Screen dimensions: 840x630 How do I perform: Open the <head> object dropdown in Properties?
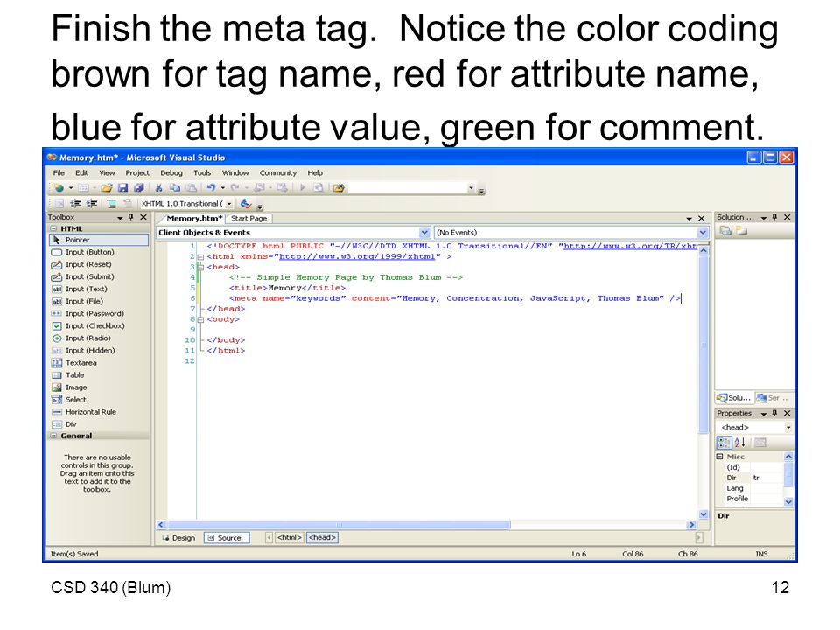pyautogui.click(x=788, y=428)
